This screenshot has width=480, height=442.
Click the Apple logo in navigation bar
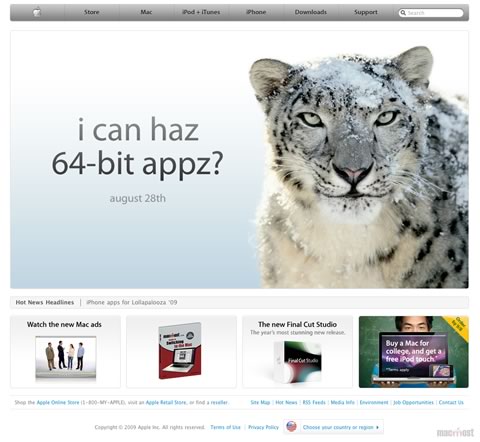pyautogui.click(x=37, y=12)
